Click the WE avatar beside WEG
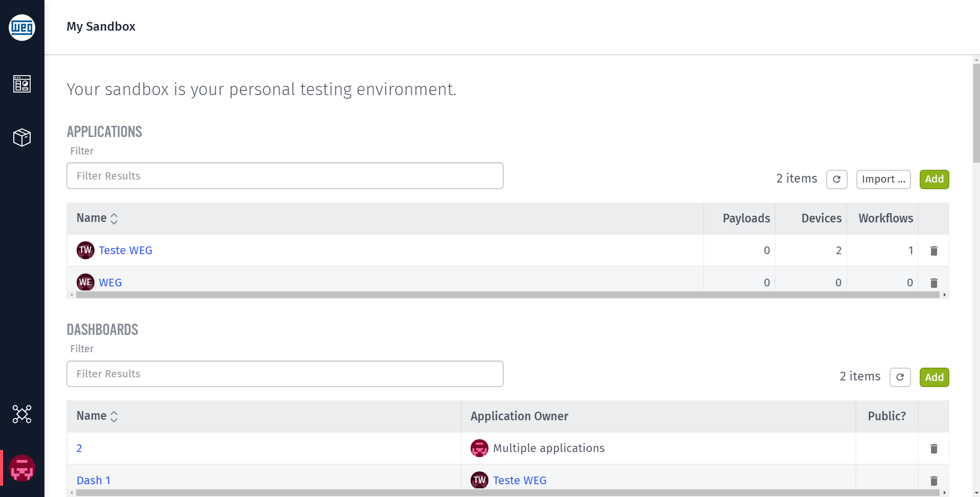980x497 pixels. point(85,282)
